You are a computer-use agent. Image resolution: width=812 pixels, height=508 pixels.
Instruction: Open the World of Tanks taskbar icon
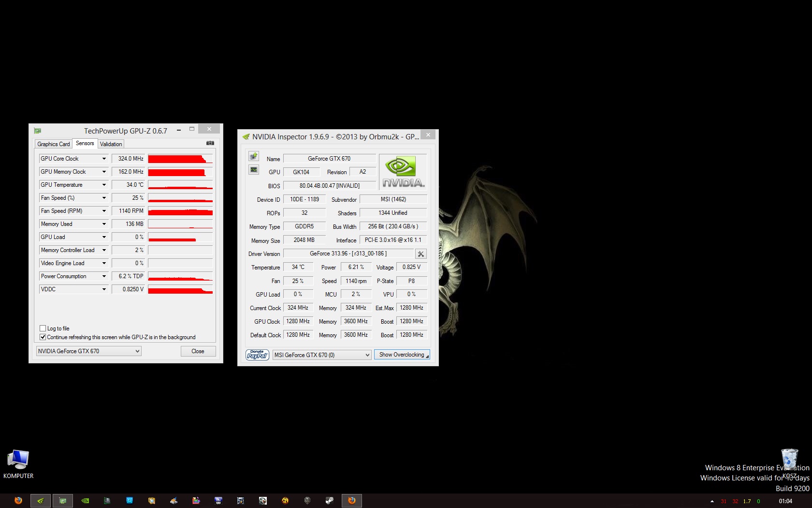[x=307, y=501]
